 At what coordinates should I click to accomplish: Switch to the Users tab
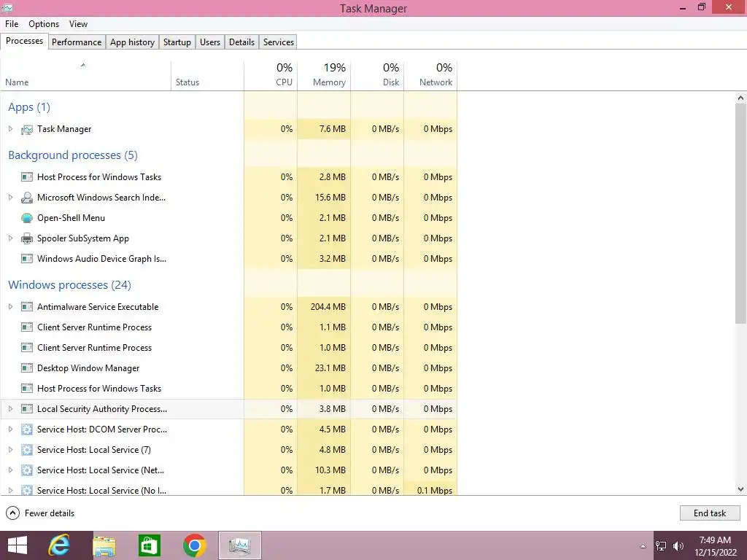(210, 42)
